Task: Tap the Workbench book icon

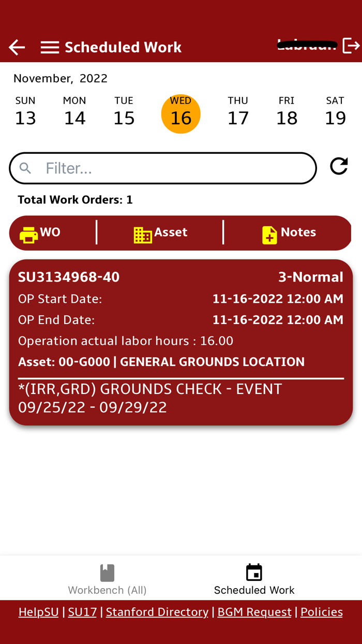Action: (x=107, y=573)
